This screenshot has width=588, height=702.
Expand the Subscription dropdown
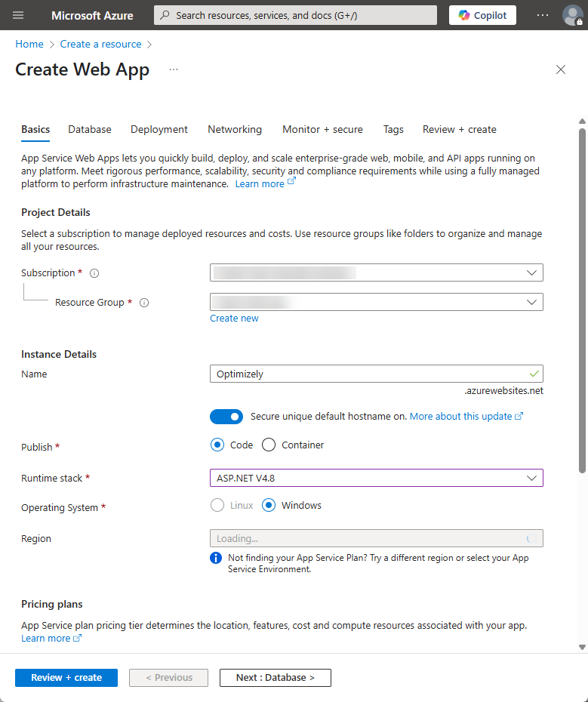(376, 272)
